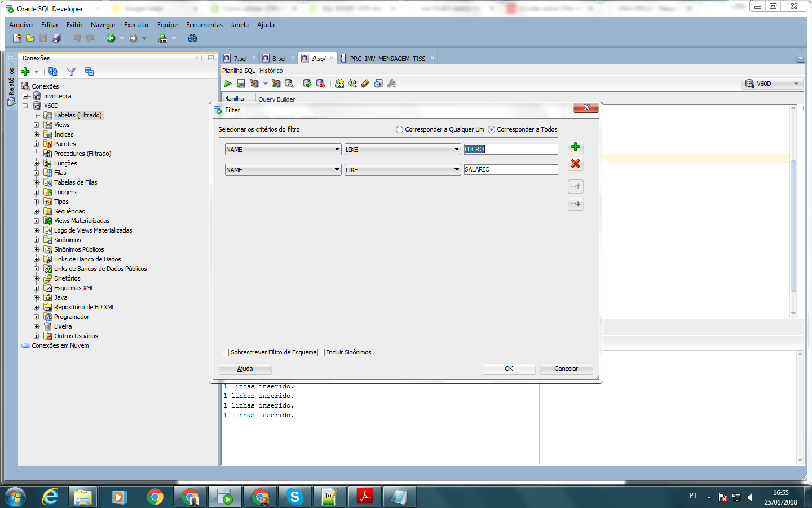Click Cancelar in Filter dialog
Screen dimensions: 812x508
566,369
